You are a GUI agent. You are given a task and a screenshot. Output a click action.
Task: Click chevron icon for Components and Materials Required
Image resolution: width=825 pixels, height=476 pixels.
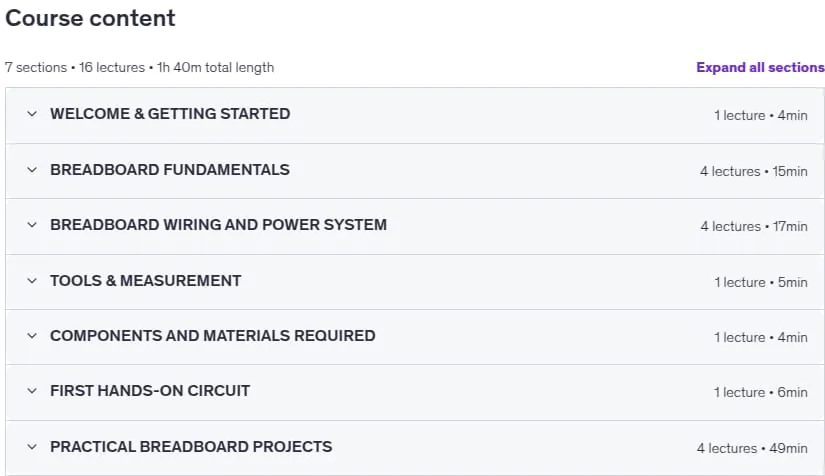[32, 336]
